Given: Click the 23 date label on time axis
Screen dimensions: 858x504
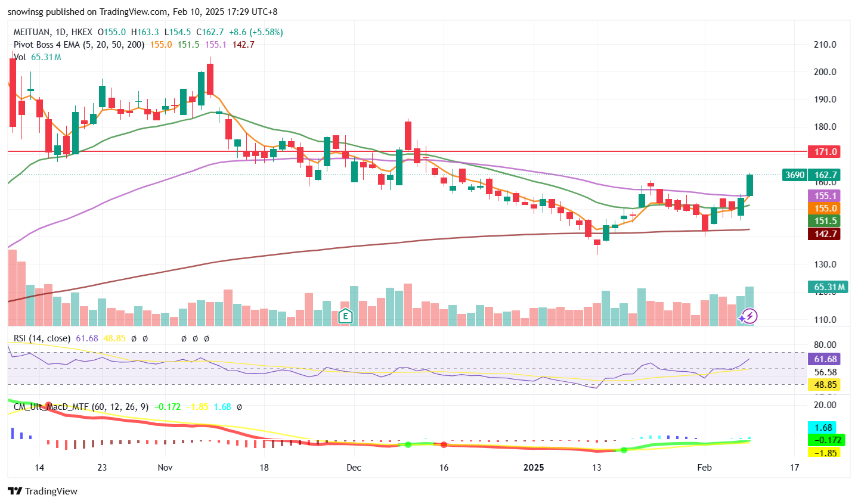Looking at the screenshot, I should [x=102, y=467].
